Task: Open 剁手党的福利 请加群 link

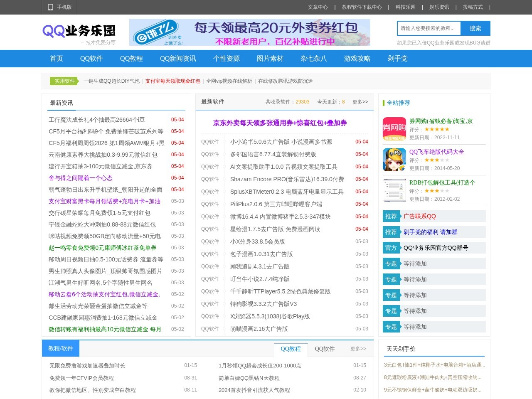Action: pos(431,232)
